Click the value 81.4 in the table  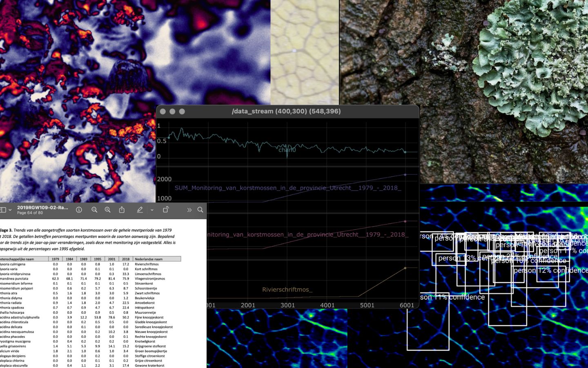[x=111, y=278]
